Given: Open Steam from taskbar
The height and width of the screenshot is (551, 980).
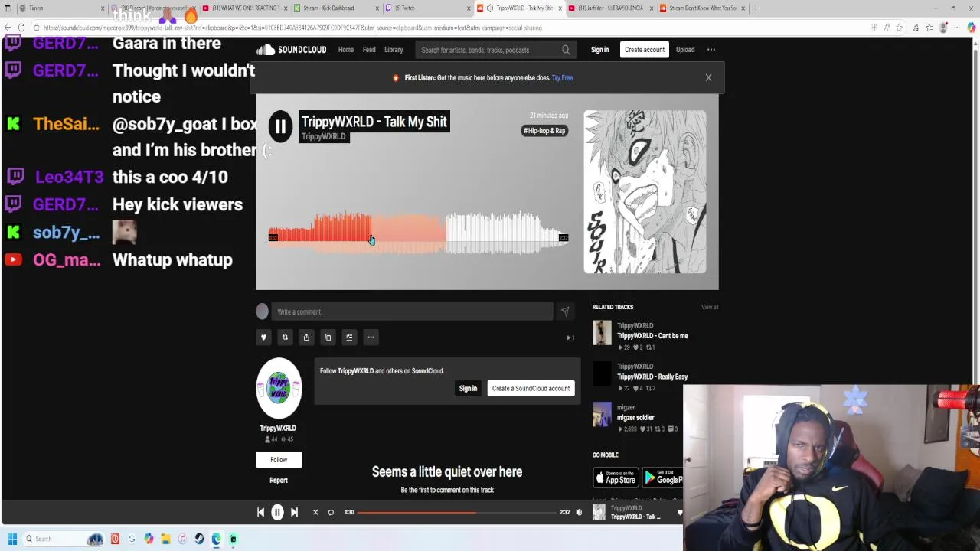Looking at the screenshot, I should coord(199,539).
